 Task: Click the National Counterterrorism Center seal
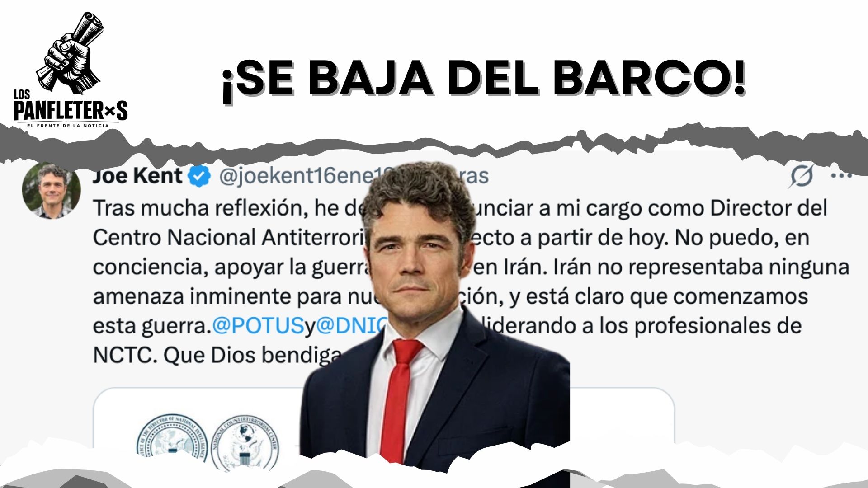pyautogui.click(x=245, y=442)
